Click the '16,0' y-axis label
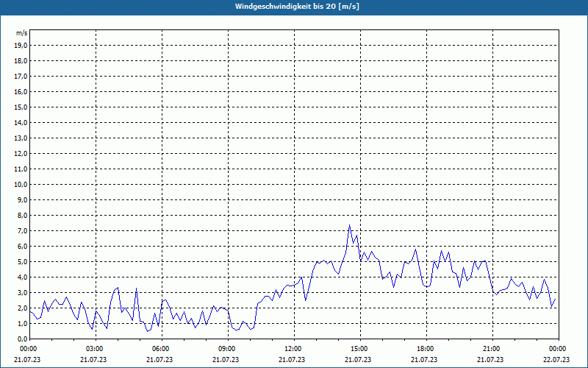The image size is (588, 368). click(x=21, y=91)
